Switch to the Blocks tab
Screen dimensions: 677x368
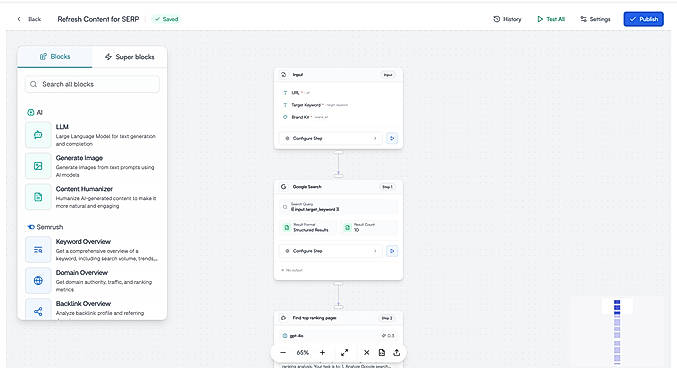[x=55, y=57]
